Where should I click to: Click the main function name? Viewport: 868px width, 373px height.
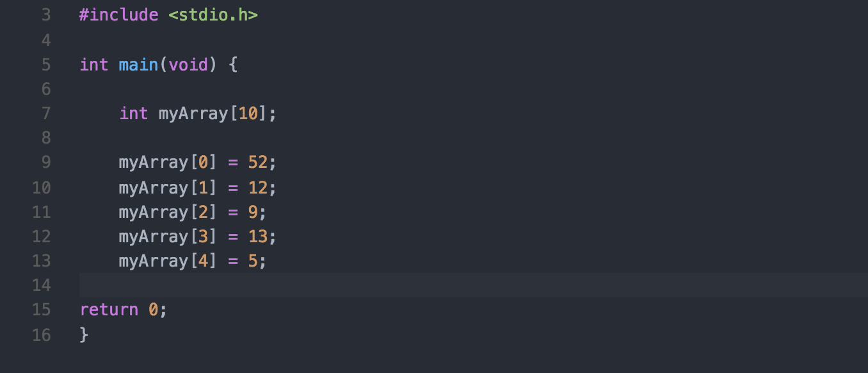point(138,65)
